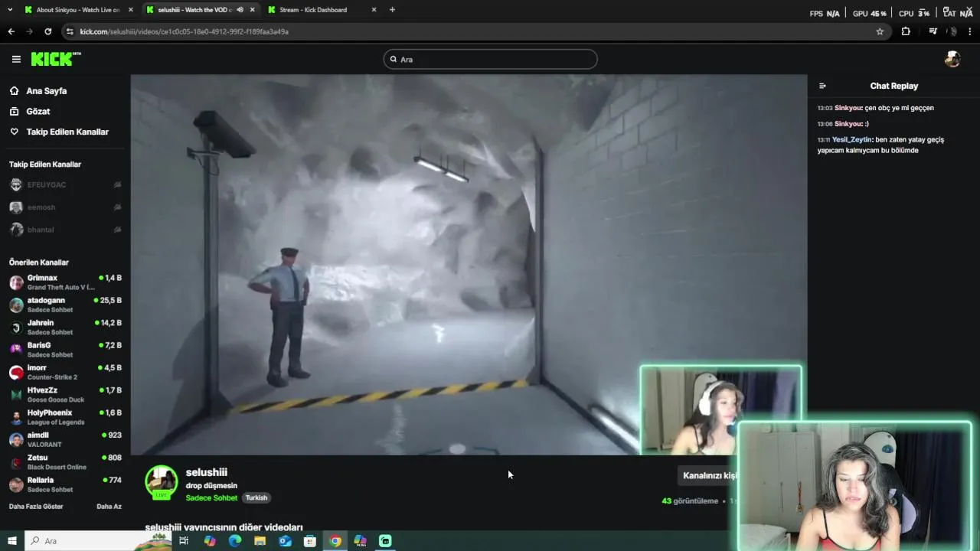The image size is (980, 551).
Task: Click the Kick search field Ara
Action: (x=490, y=59)
